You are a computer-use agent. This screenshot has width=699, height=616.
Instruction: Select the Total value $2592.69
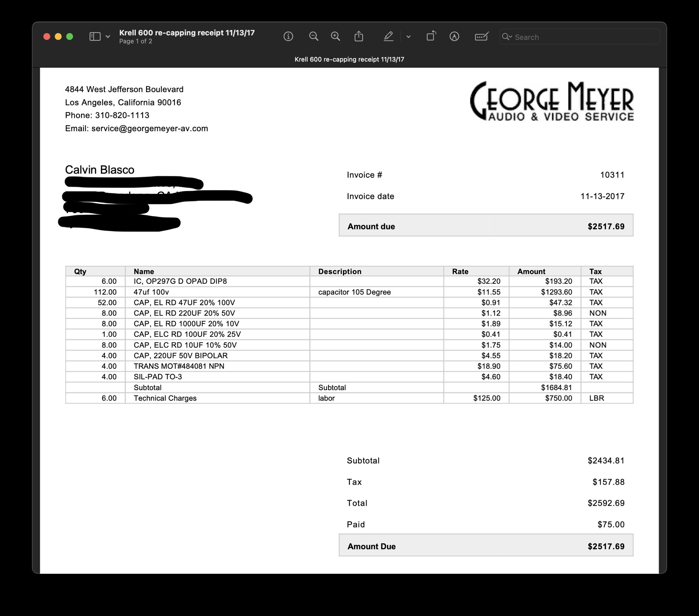(606, 503)
